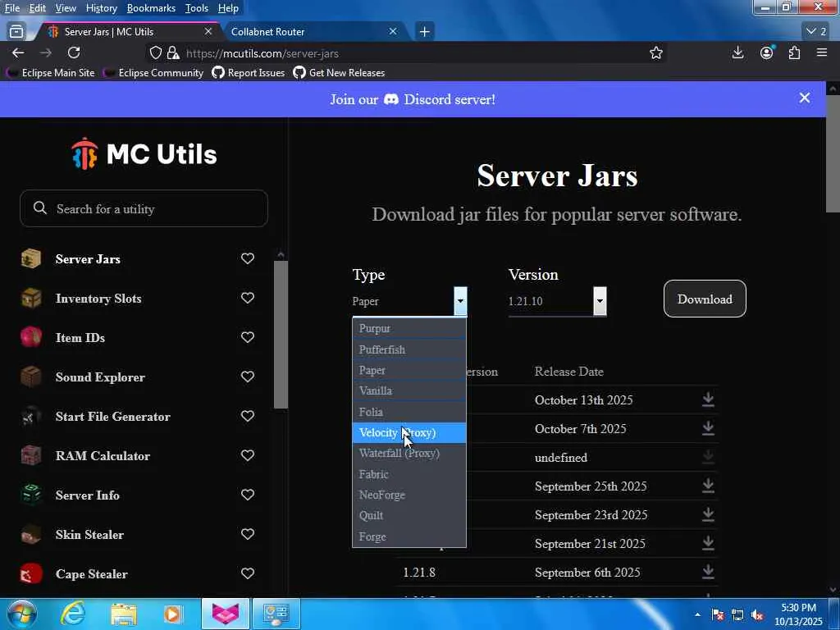Screen dimensions: 840x630
Task: Open the Cape Stealer red icon
Action: click(31, 573)
